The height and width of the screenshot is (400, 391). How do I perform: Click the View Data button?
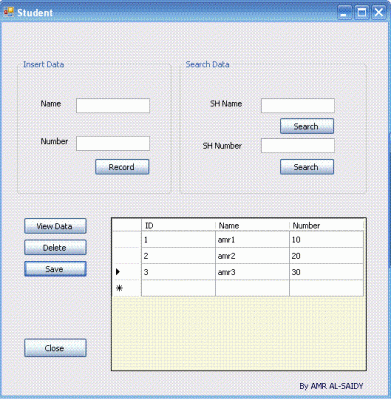point(55,226)
